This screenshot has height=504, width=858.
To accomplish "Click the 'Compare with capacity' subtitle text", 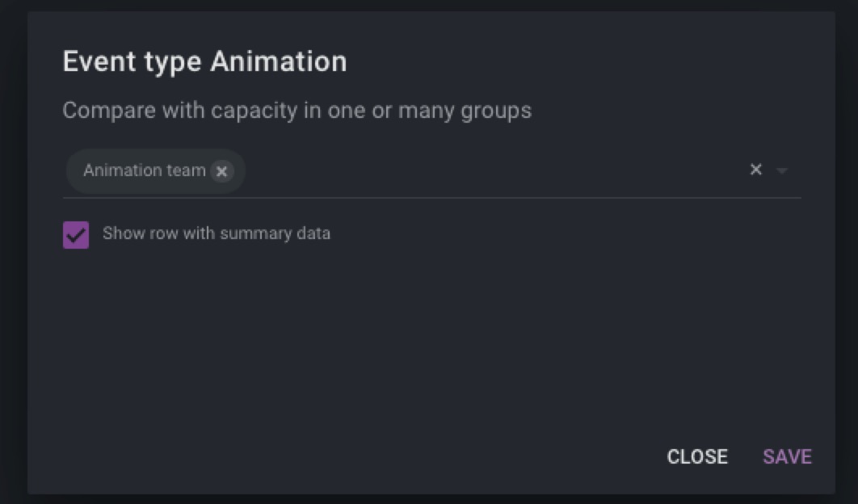I will (x=297, y=111).
